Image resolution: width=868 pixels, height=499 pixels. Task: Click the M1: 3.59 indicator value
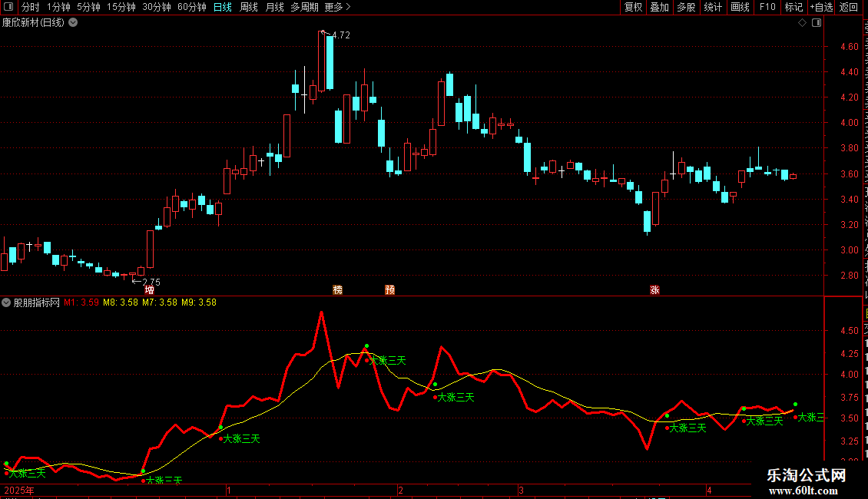click(81, 302)
